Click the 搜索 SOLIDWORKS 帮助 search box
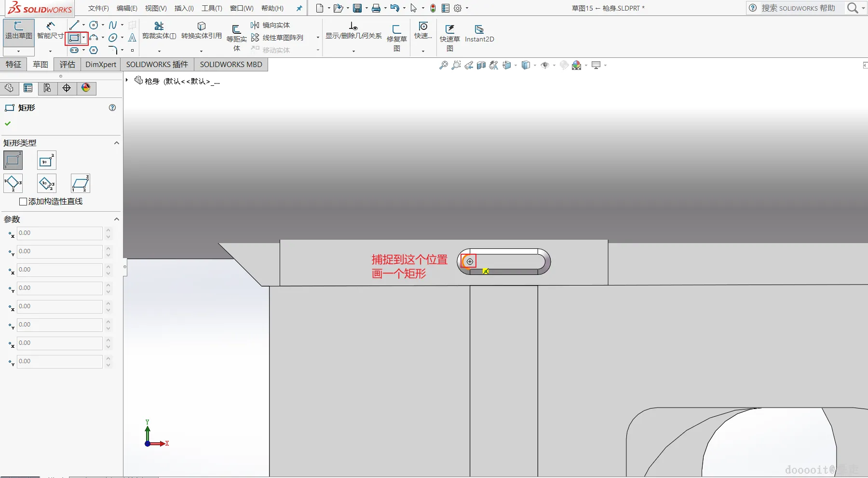868x478 pixels. (798, 8)
